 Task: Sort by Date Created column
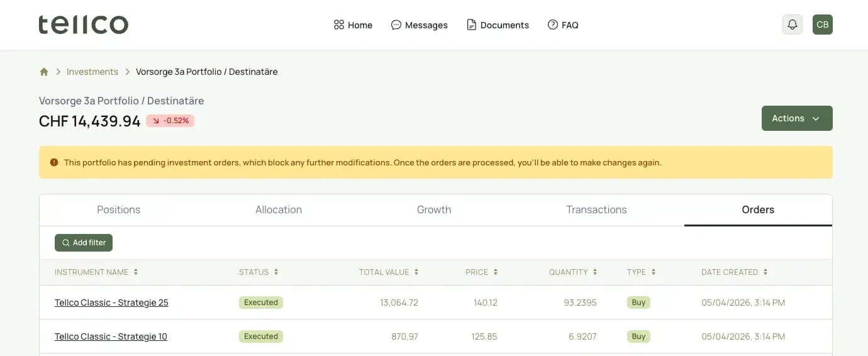pos(735,272)
